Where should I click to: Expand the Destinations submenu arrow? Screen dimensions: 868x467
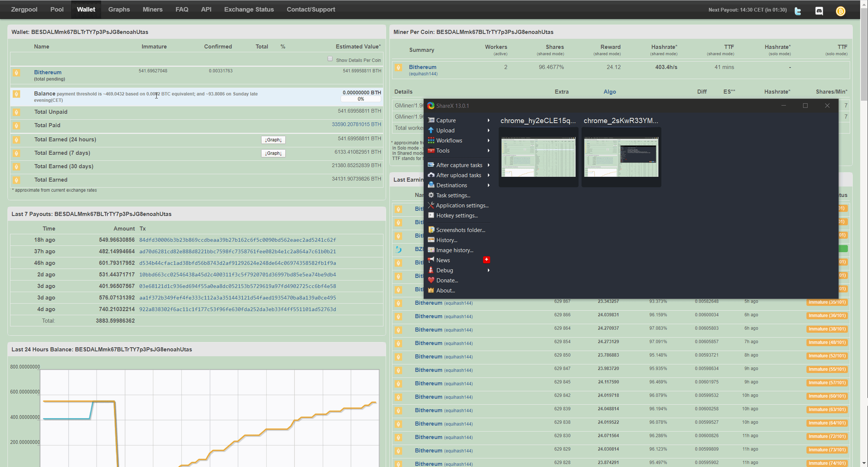[488, 185]
